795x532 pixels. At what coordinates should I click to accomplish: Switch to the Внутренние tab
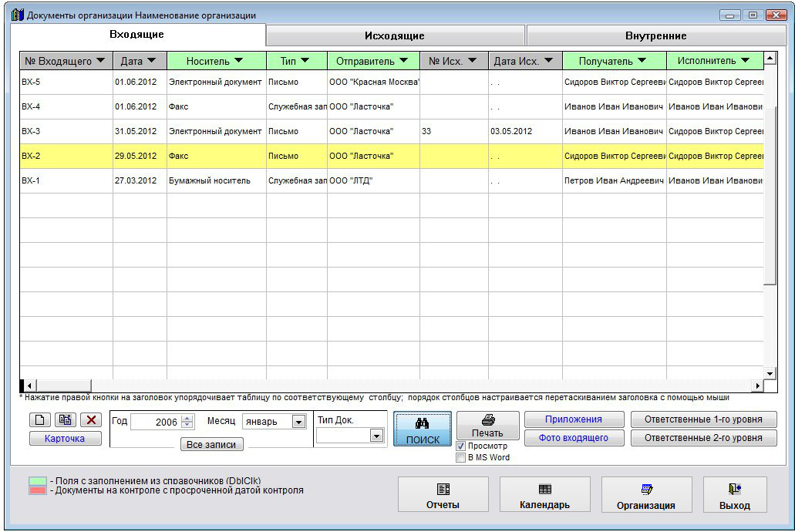coord(655,35)
